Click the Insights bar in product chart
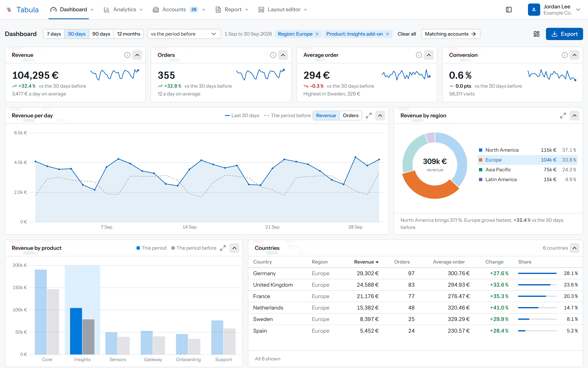The image size is (588, 368). [76, 331]
